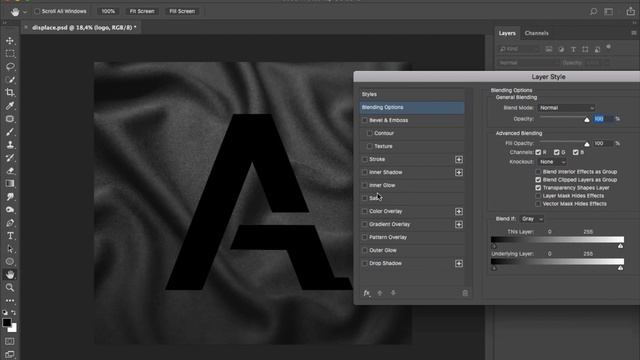This screenshot has width=640, height=360.
Task: Select the Path Selection tool
Action: coord(10,249)
